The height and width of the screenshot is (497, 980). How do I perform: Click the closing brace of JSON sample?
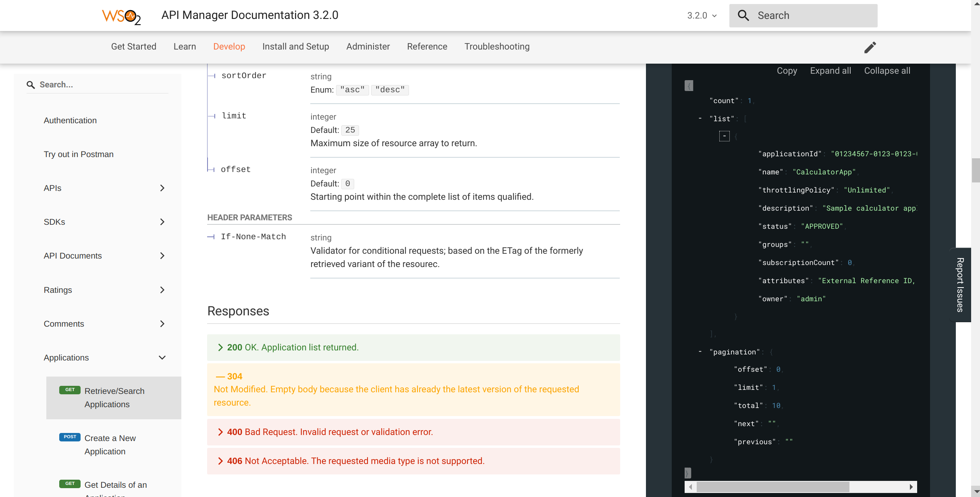pos(688,473)
